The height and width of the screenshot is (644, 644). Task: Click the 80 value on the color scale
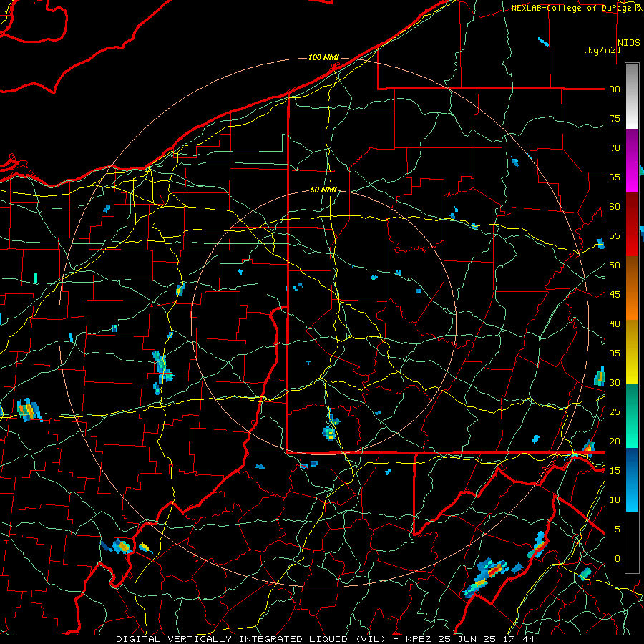[615, 89]
